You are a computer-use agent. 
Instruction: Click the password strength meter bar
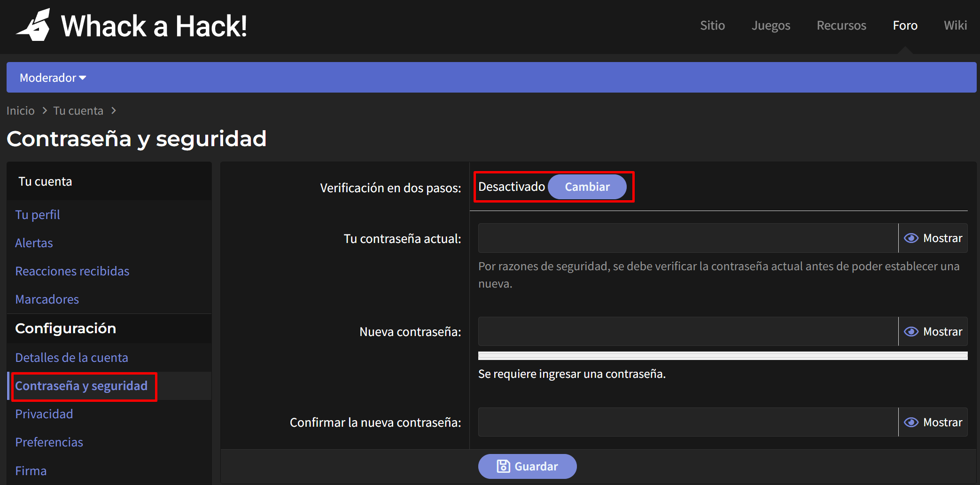(722, 356)
